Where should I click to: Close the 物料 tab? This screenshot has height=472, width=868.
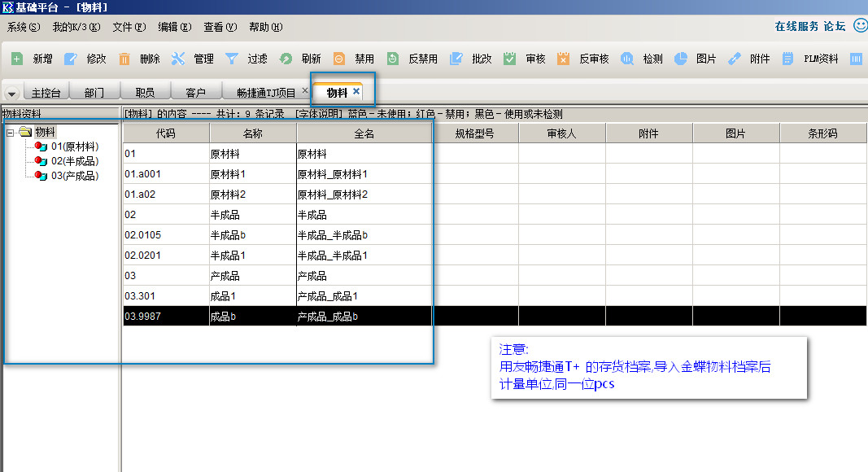[356, 91]
